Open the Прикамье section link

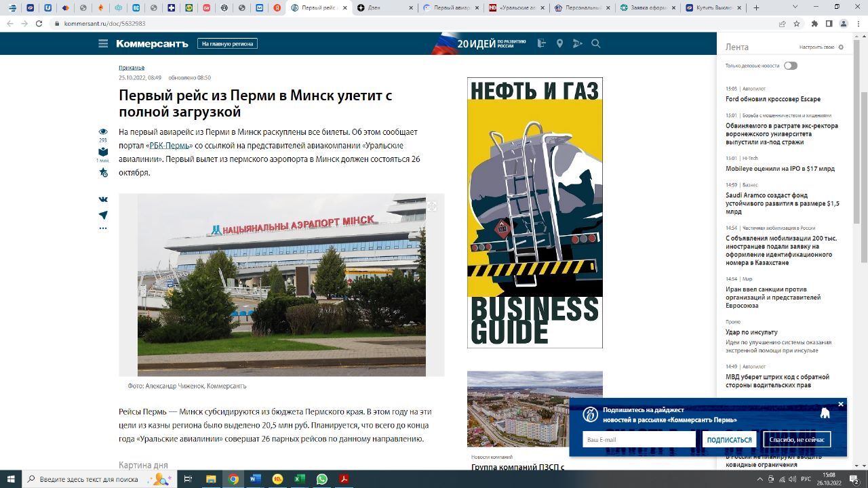point(132,68)
